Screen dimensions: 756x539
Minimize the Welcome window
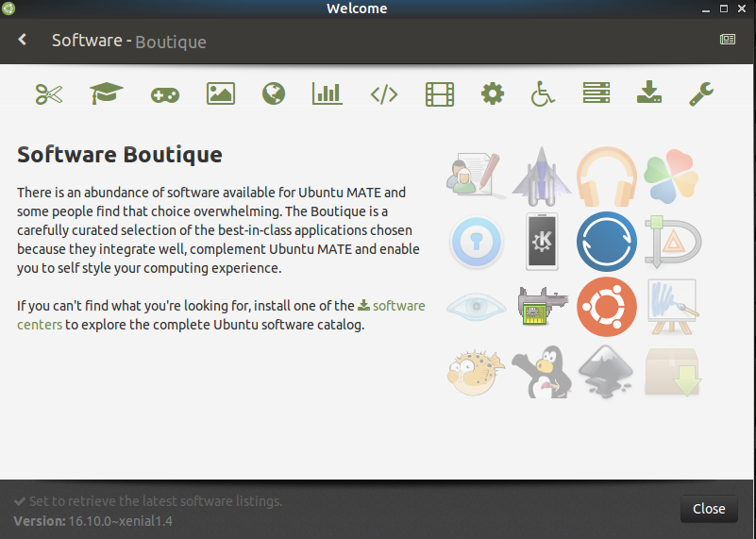(x=706, y=9)
